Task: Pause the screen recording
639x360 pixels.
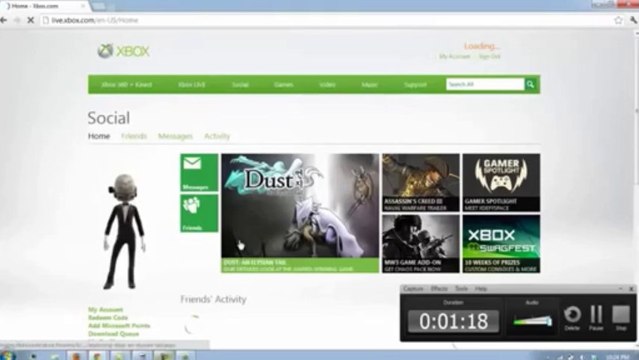Action: coord(596,318)
